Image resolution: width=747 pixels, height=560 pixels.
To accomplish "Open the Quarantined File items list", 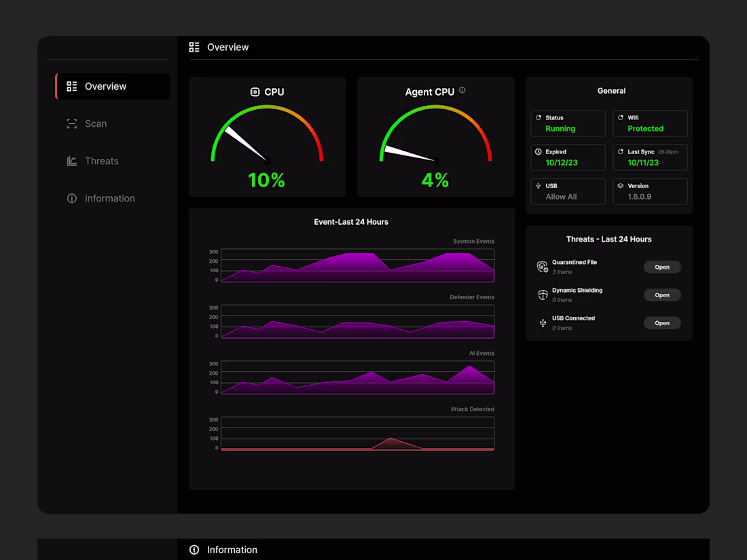I will tap(662, 267).
